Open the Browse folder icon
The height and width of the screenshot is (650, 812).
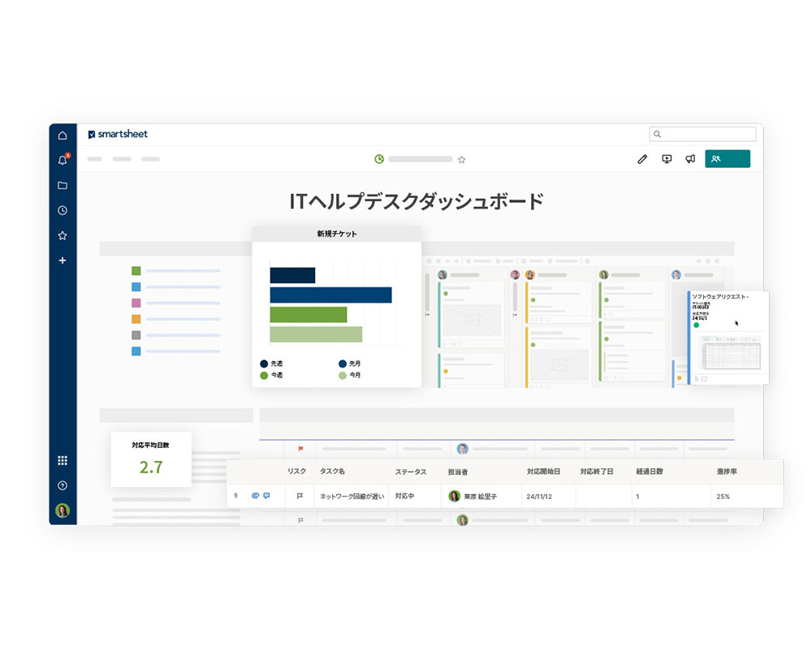pos(63,185)
